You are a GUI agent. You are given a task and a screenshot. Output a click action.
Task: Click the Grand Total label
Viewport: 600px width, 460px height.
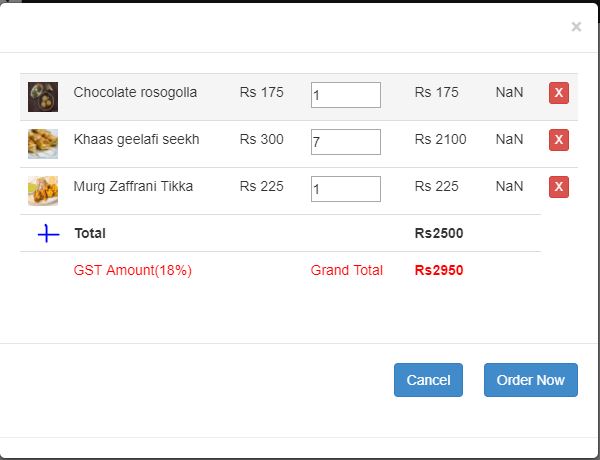tap(346, 270)
